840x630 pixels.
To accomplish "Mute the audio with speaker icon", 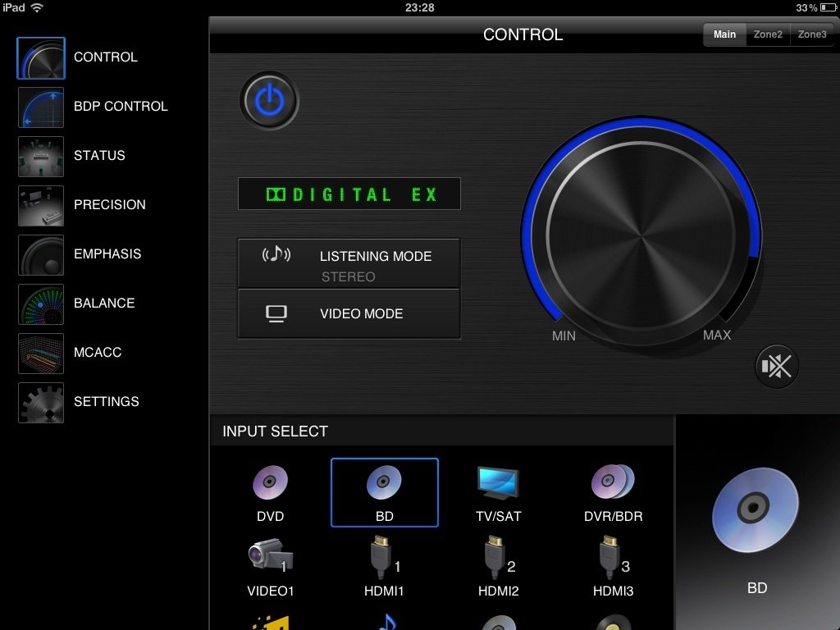I will pos(776,366).
